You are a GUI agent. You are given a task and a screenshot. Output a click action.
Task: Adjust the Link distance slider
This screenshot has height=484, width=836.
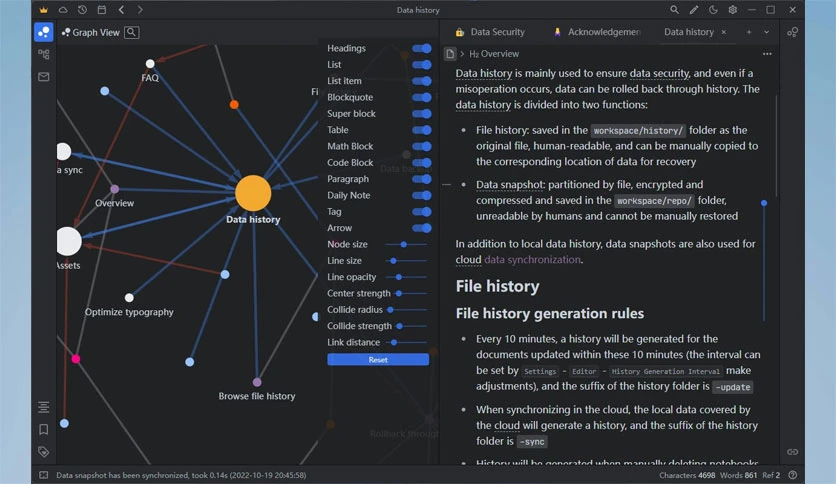[x=406, y=343]
